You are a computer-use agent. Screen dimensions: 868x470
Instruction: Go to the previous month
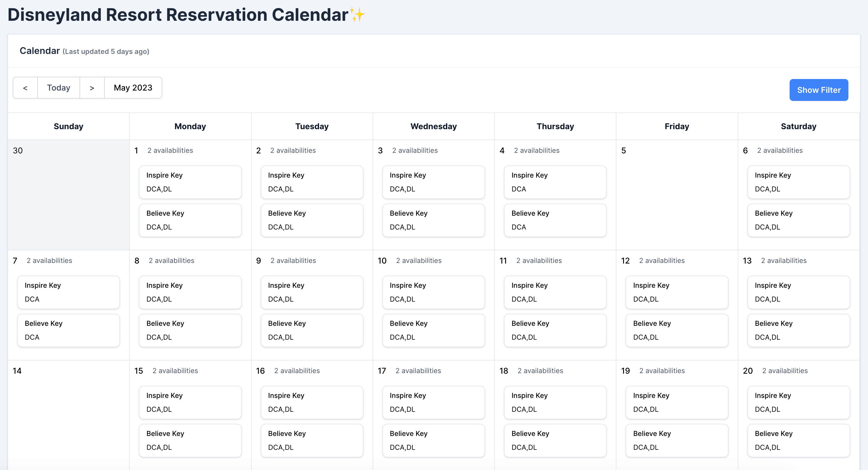(x=25, y=88)
